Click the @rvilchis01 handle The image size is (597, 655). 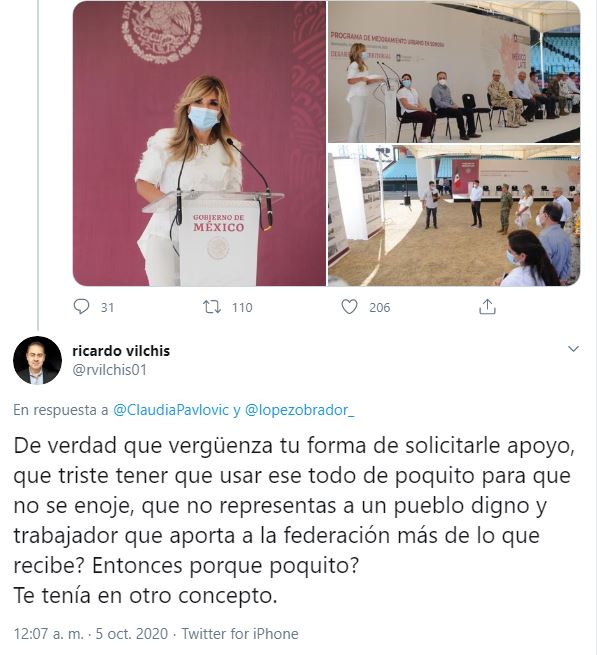(x=109, y=370)
